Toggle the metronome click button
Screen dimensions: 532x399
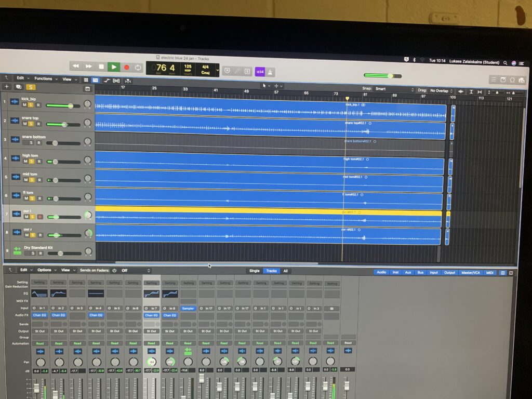[x=270, y=72]
